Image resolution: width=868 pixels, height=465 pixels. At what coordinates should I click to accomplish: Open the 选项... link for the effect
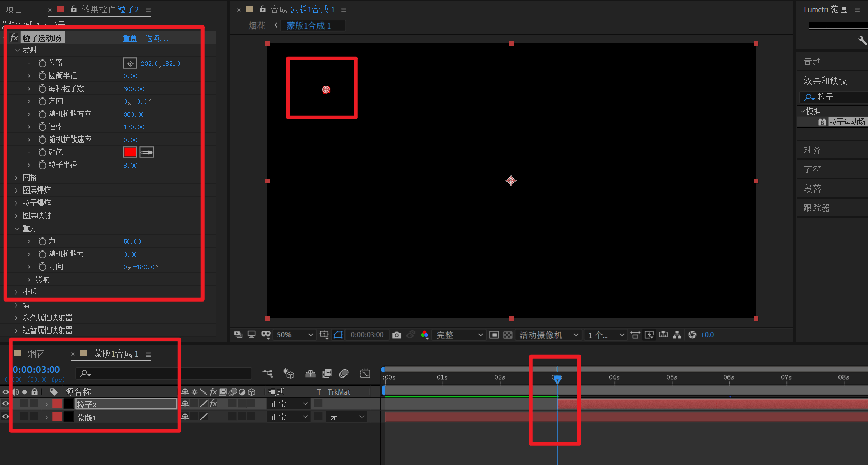[157, 38]
